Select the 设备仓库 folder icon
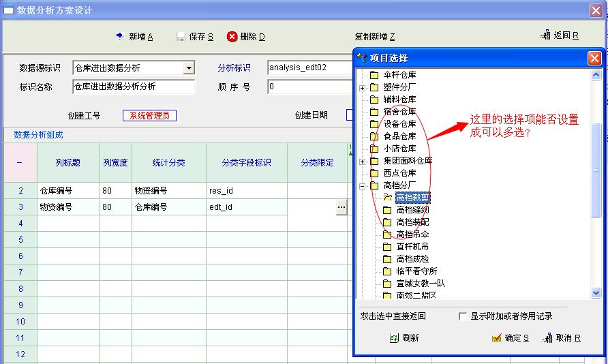Viewport: 608px width, 364px height. point(374,124)
